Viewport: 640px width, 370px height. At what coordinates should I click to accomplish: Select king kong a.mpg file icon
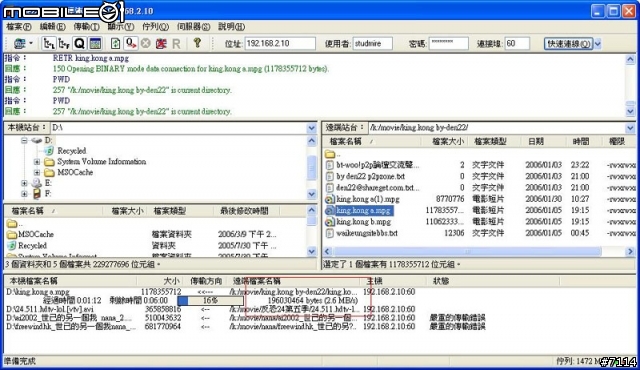330,210
